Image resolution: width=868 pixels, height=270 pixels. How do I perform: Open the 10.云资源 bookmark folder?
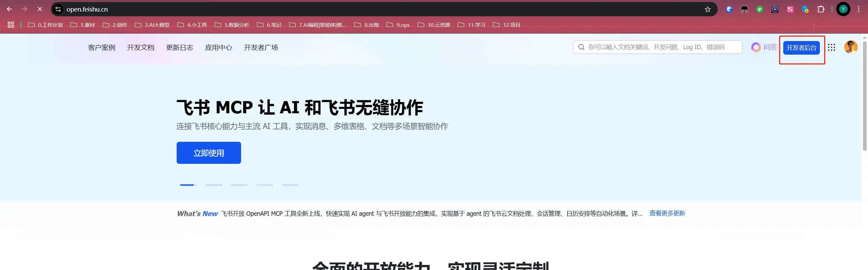(434, 25)
